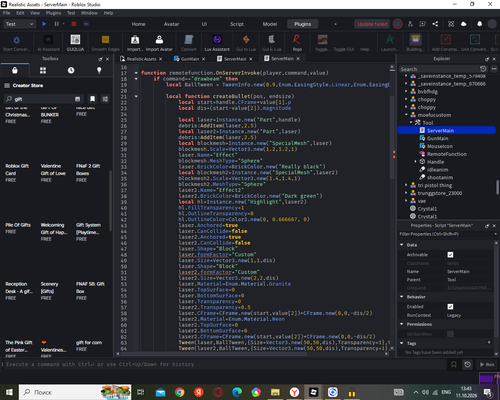Click the Explorer search field
Viewport: 500px width, 400px height.
439,69
